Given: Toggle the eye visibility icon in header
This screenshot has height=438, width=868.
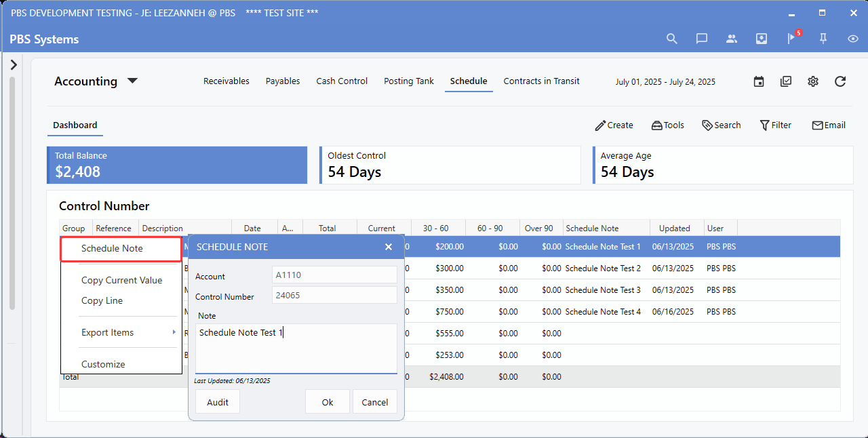Looking at the screenshot, I should tap(853, 39).
